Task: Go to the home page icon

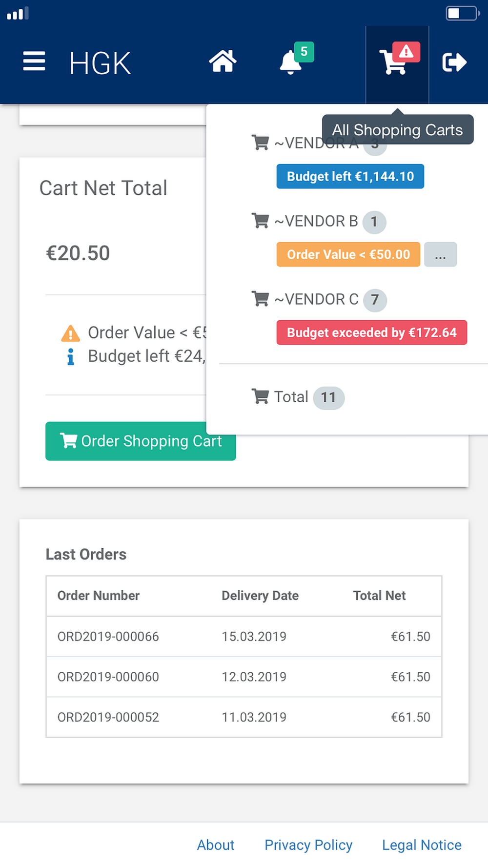Action: [223, 62]
